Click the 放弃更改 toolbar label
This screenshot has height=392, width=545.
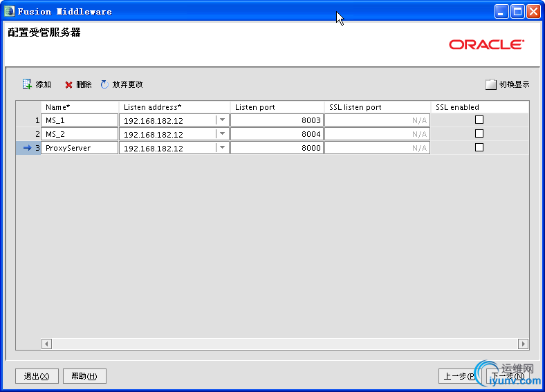pos(127,84)
